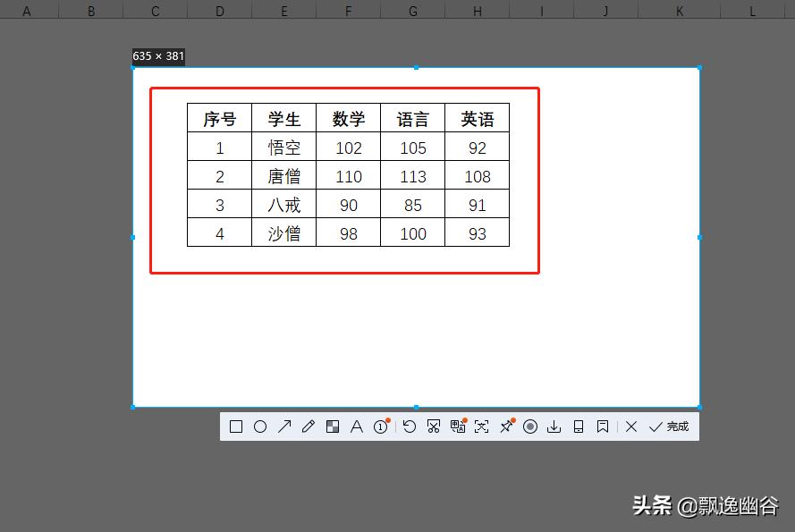
Task: Pick the freehand pencil tool
Action: [x=309, y=426]
